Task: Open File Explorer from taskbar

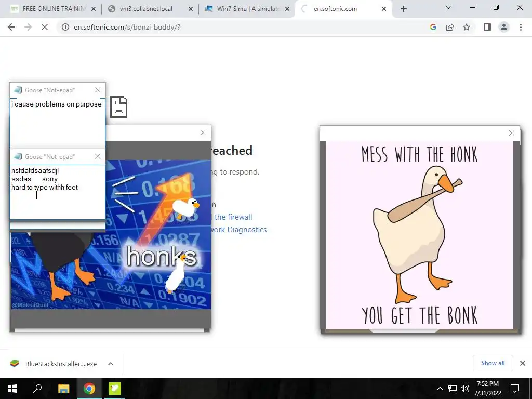Action: 63,389
